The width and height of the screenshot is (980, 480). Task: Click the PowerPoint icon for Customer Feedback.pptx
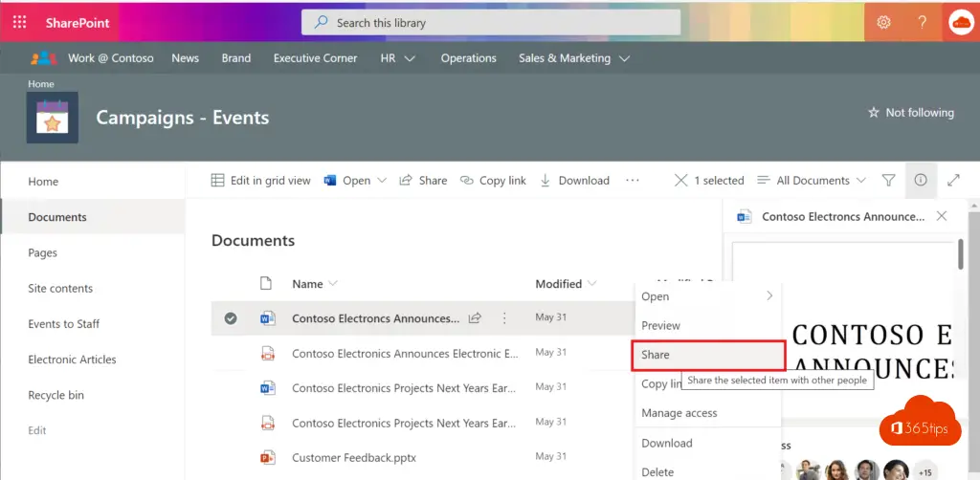268,457
